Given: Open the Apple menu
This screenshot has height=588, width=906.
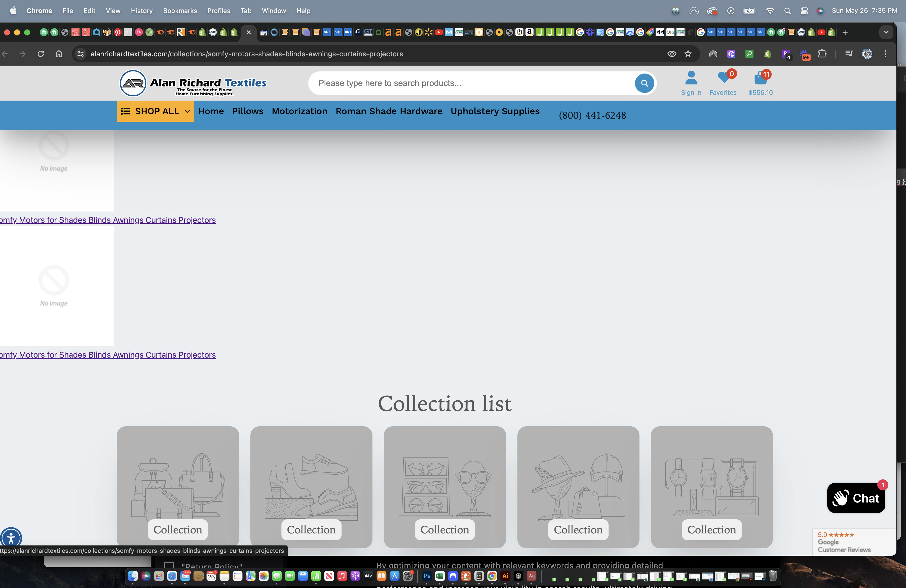Looking at the screenshot, I should [x=13, y=11].
